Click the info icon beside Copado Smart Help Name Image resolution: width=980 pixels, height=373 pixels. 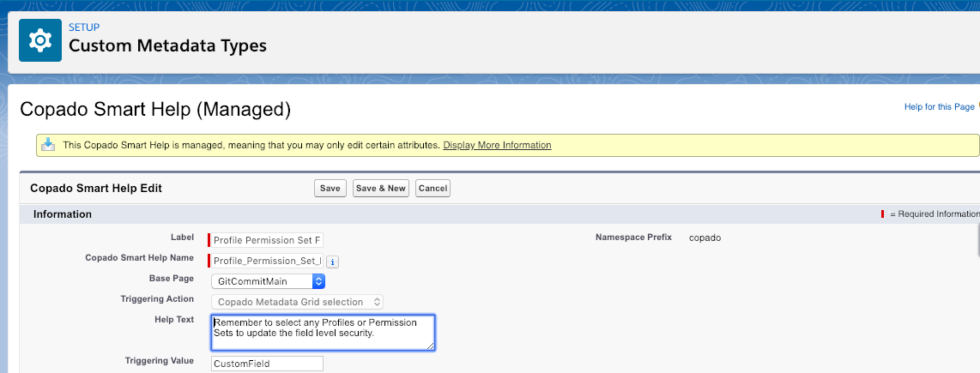(x=333, y=262)
